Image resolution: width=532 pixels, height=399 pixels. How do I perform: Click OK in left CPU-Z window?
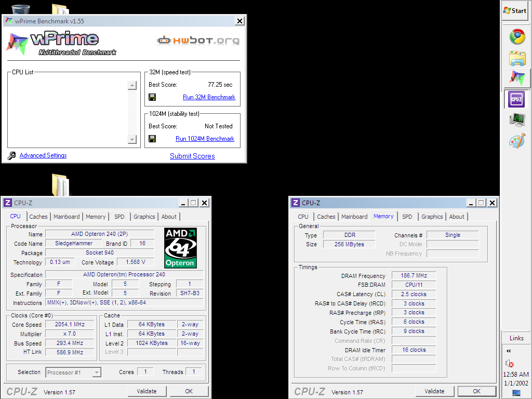(189, 391)
